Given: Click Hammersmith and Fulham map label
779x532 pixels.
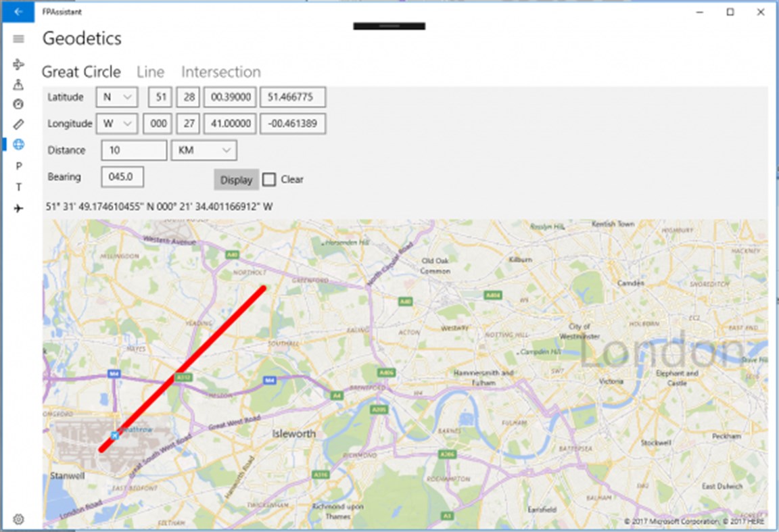Looking at the screenshot, I should [x=483, y=377].
